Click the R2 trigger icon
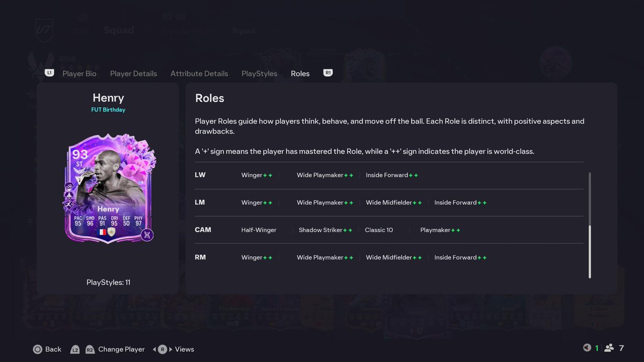 [90, 349]
